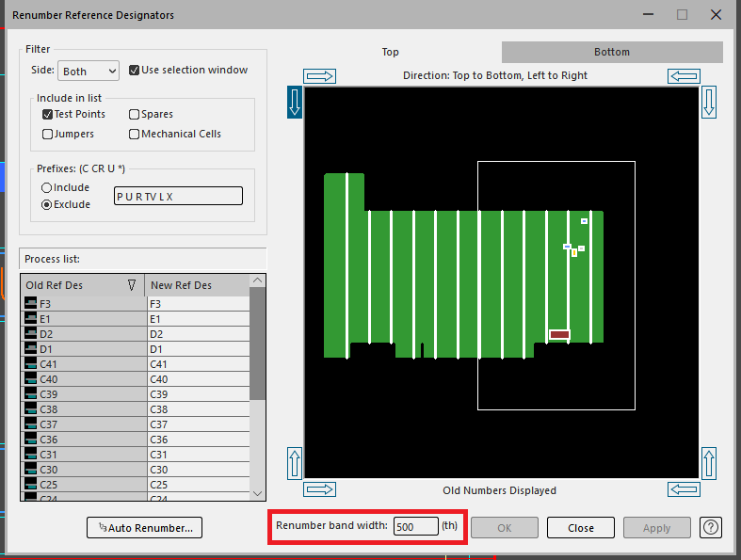Switch to the Top tab
This screenshot has width=741, height=560.
tap(390, 52)
